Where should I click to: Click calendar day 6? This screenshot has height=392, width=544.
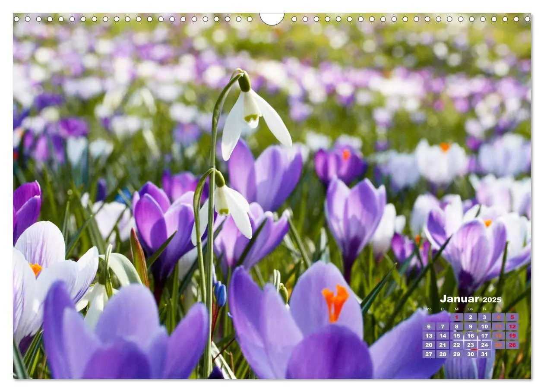[429, 326]
